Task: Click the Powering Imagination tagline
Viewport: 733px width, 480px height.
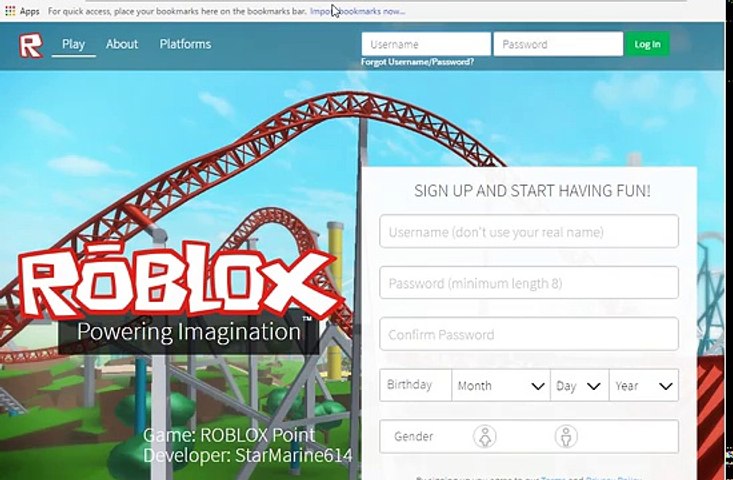Action: pos(189,331)
